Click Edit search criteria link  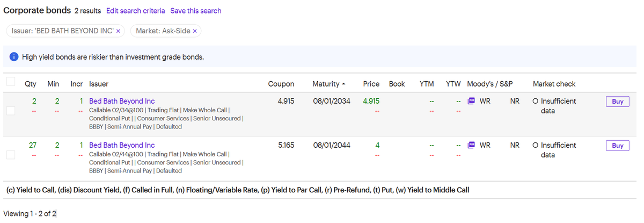136,11
